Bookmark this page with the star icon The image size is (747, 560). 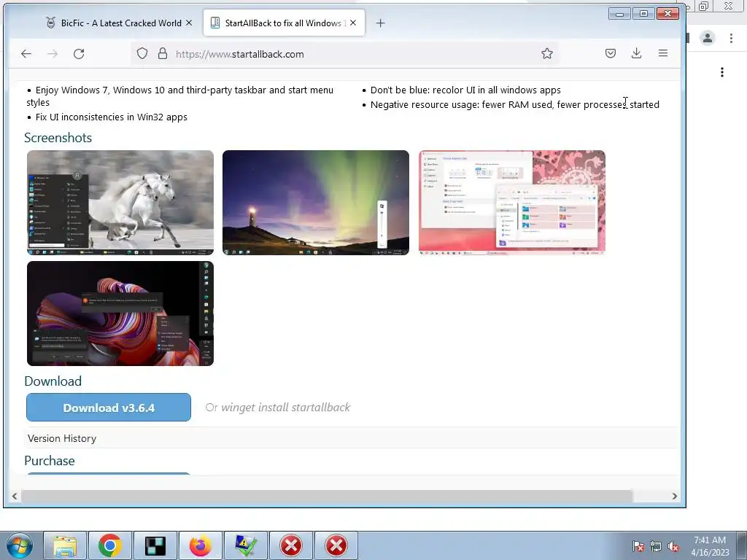click(x=547, y=53)
